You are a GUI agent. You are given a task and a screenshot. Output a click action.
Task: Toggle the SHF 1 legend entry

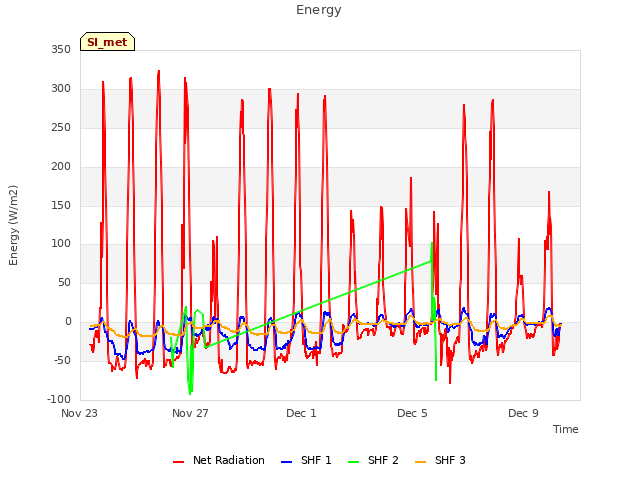click(306, 460)
